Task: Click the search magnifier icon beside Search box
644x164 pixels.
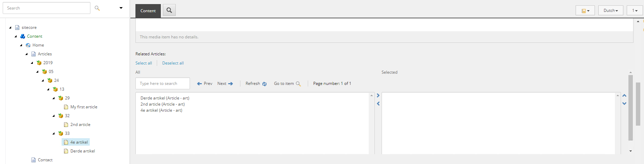Action: tap(97, 8)
